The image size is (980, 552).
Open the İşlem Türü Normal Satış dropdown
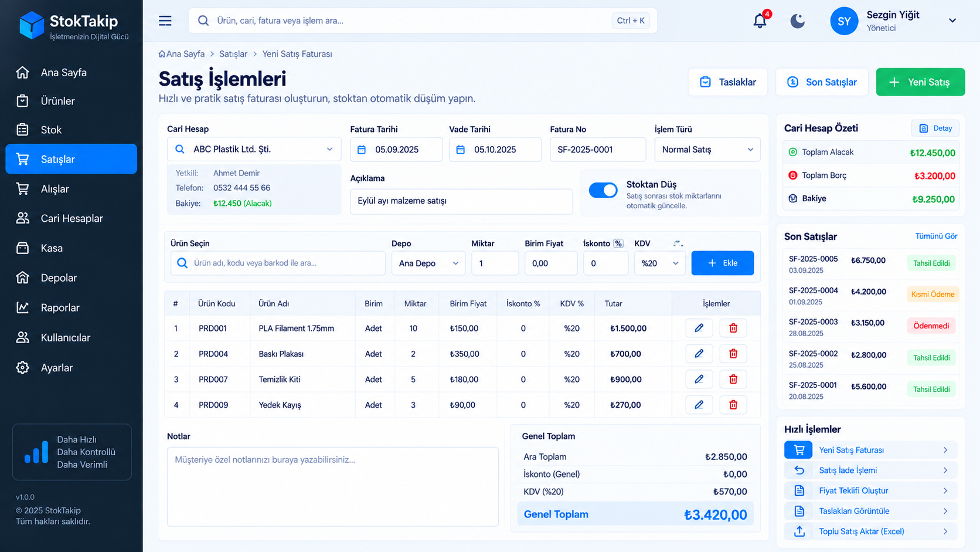coord(707,150)
